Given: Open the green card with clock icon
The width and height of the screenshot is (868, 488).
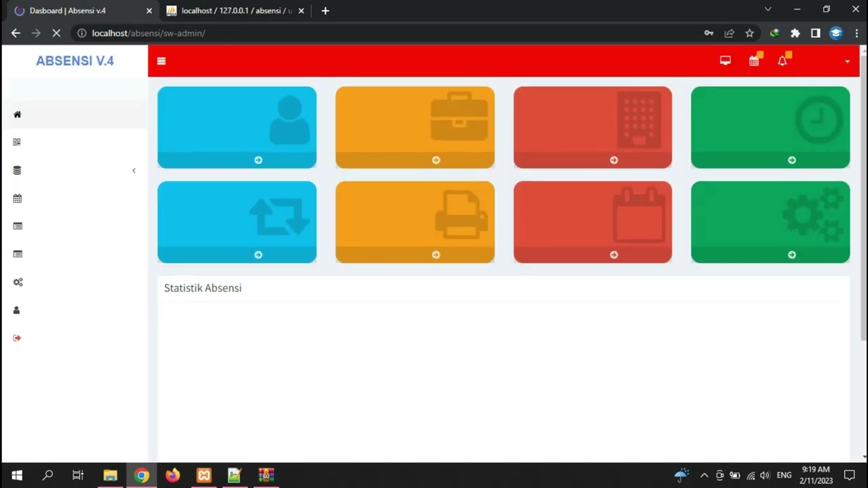Looking at the screenshot, I should 770,127.
